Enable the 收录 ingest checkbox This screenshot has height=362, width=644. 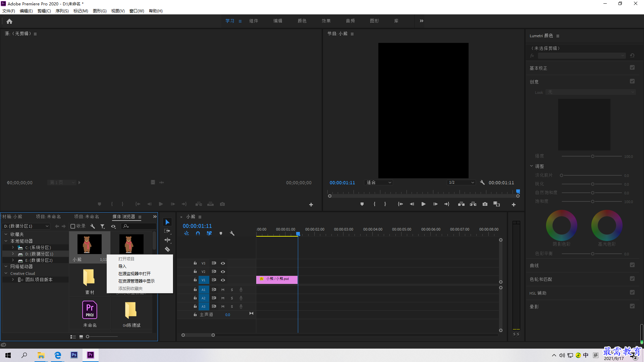[x=73, y=226]
